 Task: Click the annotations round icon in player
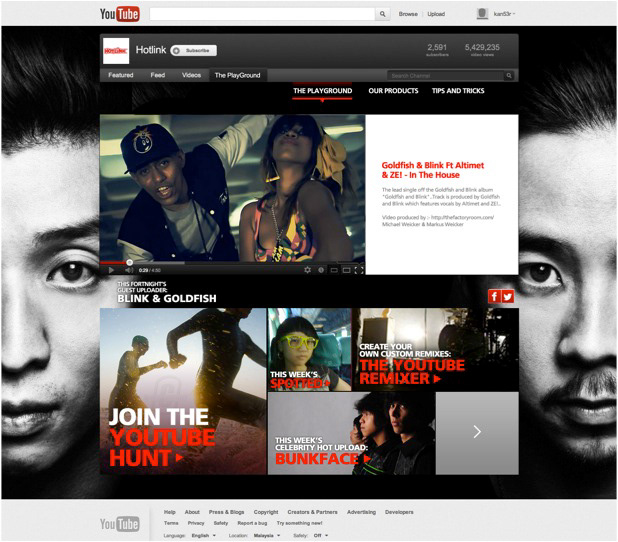(x=321, y=270)
